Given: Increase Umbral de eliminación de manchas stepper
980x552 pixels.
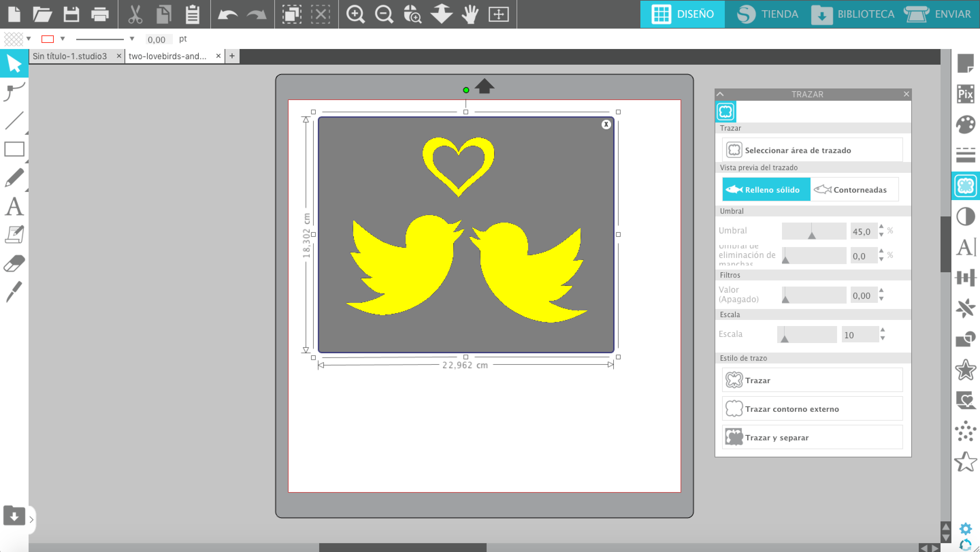Looking at the screenshot, I should [881, 251].
